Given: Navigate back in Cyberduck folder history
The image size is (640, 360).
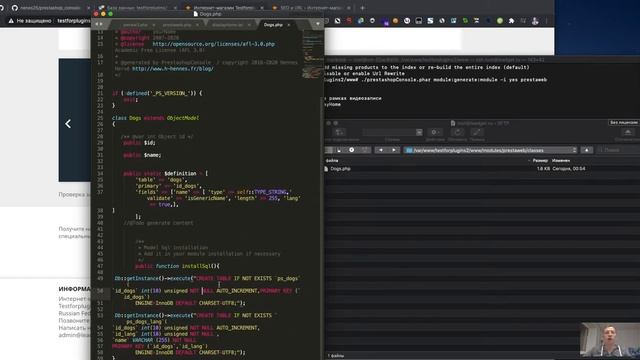Looking at the screenshot, I should tap(381, 150).
